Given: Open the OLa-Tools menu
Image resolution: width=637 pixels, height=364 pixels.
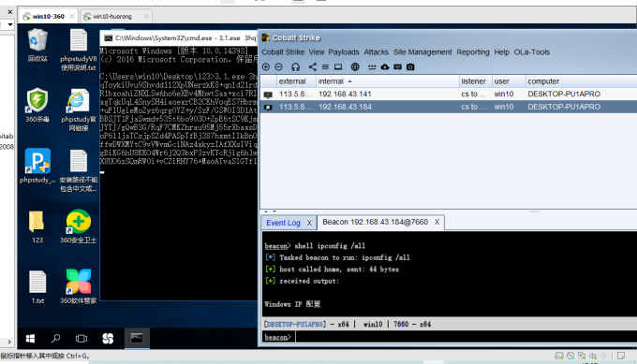Looking at the screenshot, I should (x=532, y=52).
